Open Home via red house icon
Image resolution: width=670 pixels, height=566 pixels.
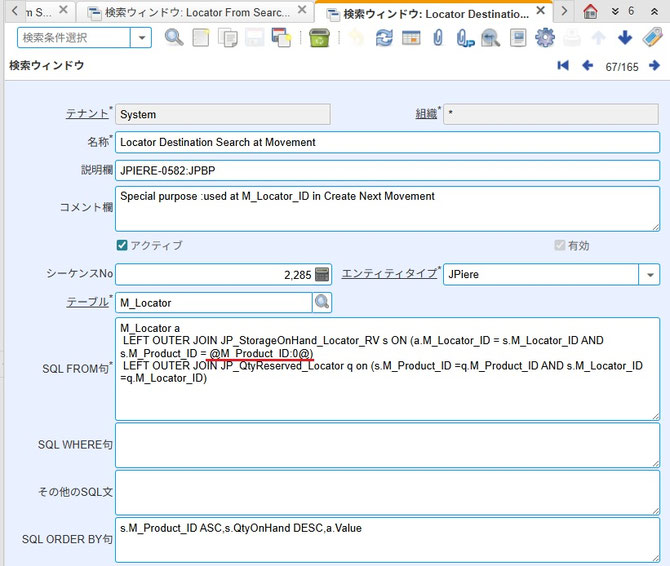[591, 11]
